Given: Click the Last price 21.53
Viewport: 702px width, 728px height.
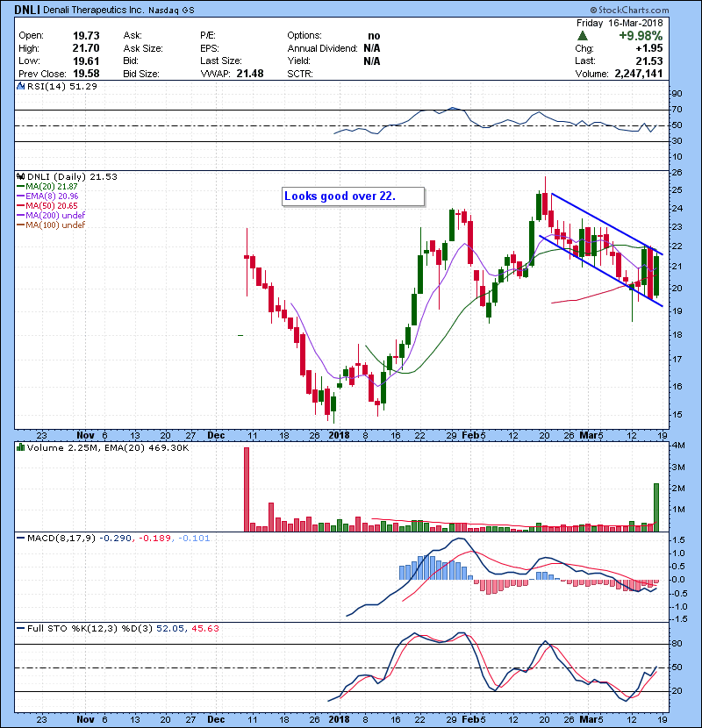Looking at the screenshot, I should pos(649,61).
